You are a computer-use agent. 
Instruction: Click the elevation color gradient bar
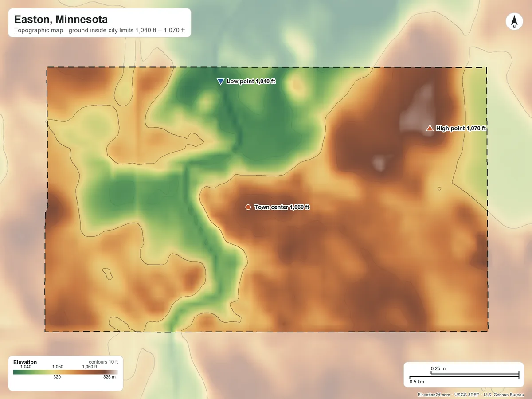(66, 372)
